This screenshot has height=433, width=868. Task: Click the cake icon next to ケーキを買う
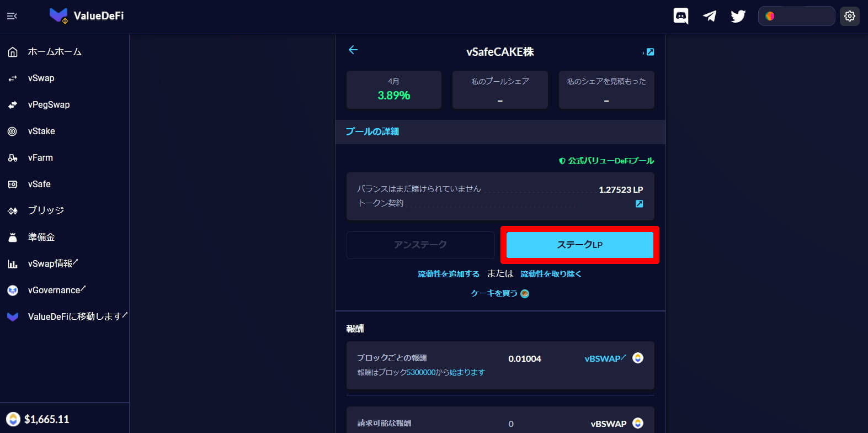coord(525,294)
